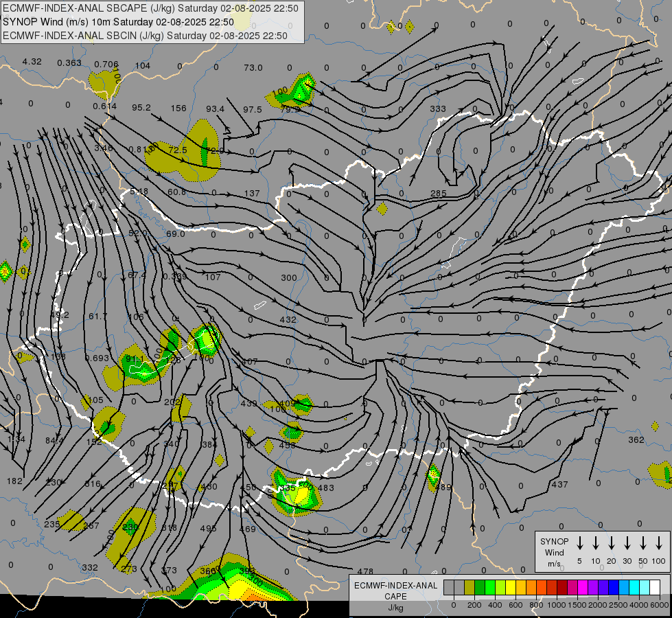Click the 182 value on the map

coord(14,481)
